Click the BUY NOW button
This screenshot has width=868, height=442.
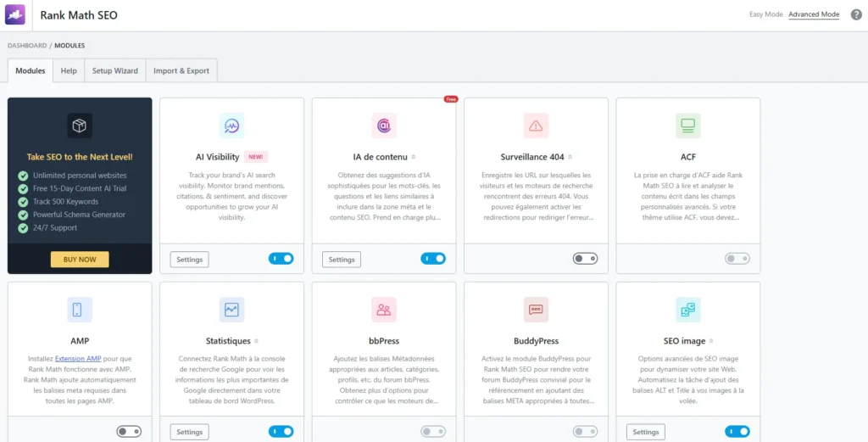pyautogui.click(x=80, y=260)
